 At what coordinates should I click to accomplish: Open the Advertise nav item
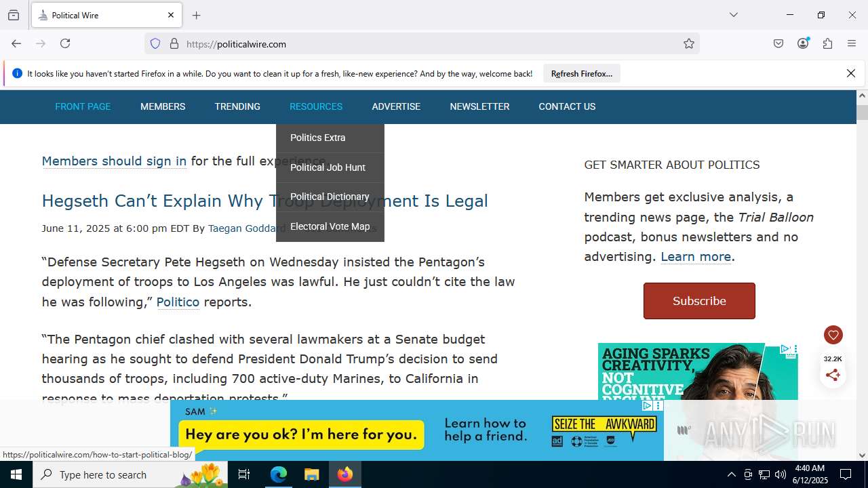pos(396,106)
